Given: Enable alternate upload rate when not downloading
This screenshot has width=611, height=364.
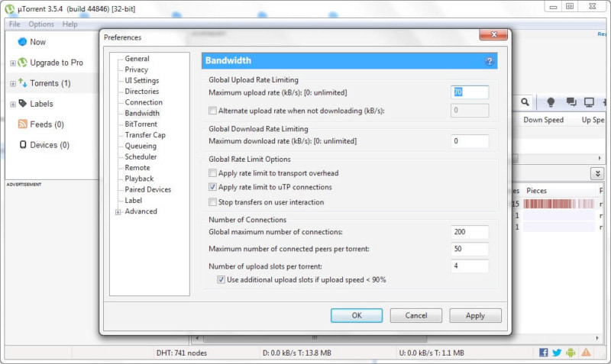Looking at the screenshot, I should (212, 111).
